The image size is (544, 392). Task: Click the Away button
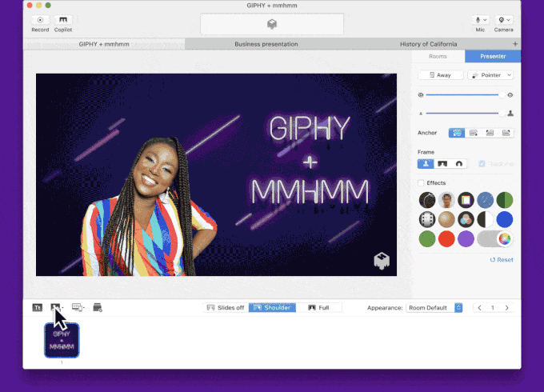(x=441, y=75)
